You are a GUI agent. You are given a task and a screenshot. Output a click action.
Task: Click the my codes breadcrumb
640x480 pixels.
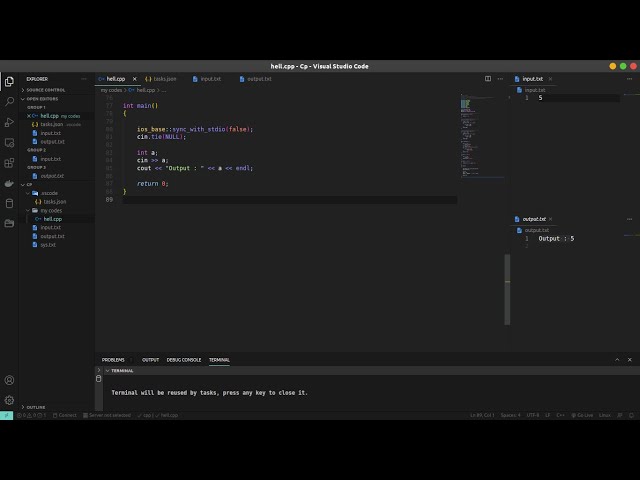pyautogui.click(x=111, y=90)
